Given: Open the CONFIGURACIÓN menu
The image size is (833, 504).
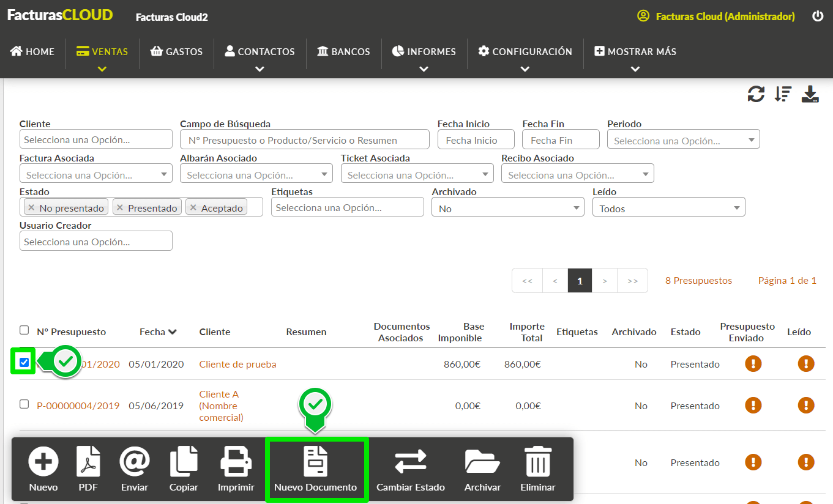Looking at the screenshot, I should 525,51.
